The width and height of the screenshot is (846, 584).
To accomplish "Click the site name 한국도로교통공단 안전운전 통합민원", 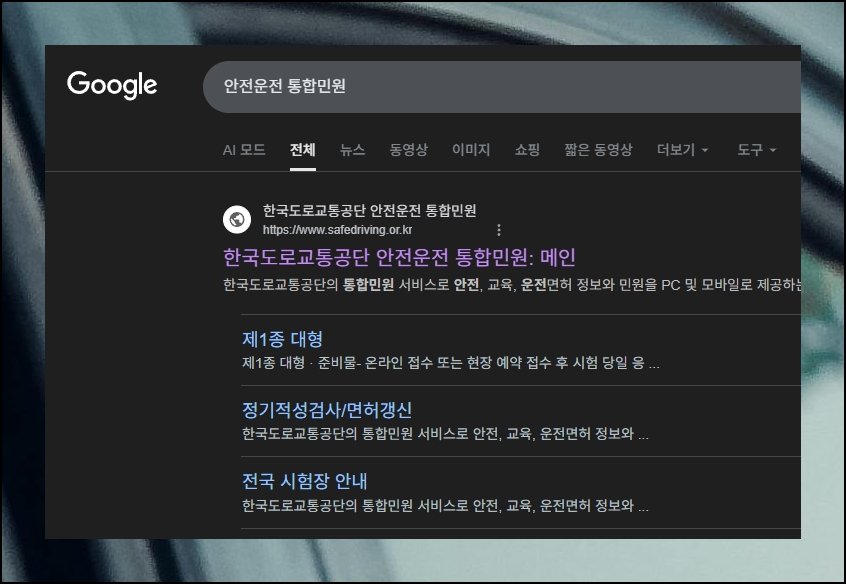I will [370, 210].
